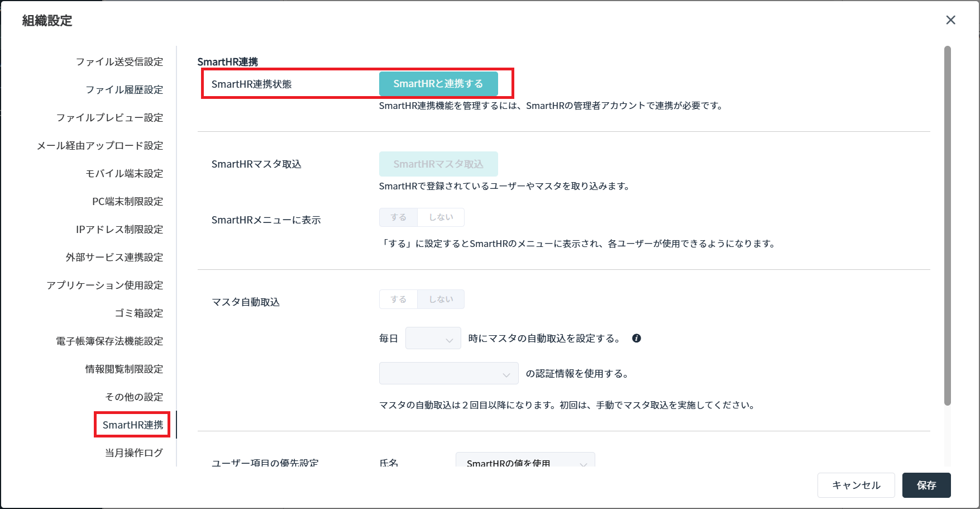Close the 組織設定 dialog with X
Screen dimensions: 980x509
tap(950, 20)
